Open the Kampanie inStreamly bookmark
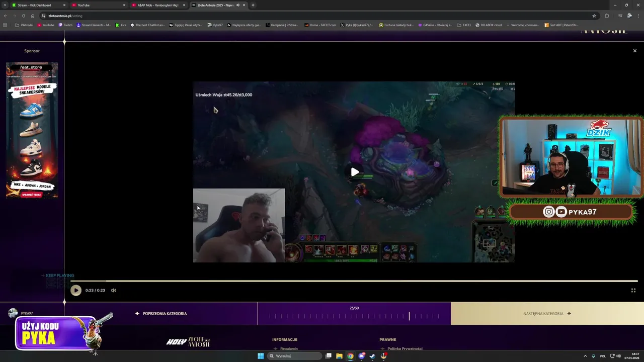The width and height of the screenshot is (644, 362). click(282, 25)
